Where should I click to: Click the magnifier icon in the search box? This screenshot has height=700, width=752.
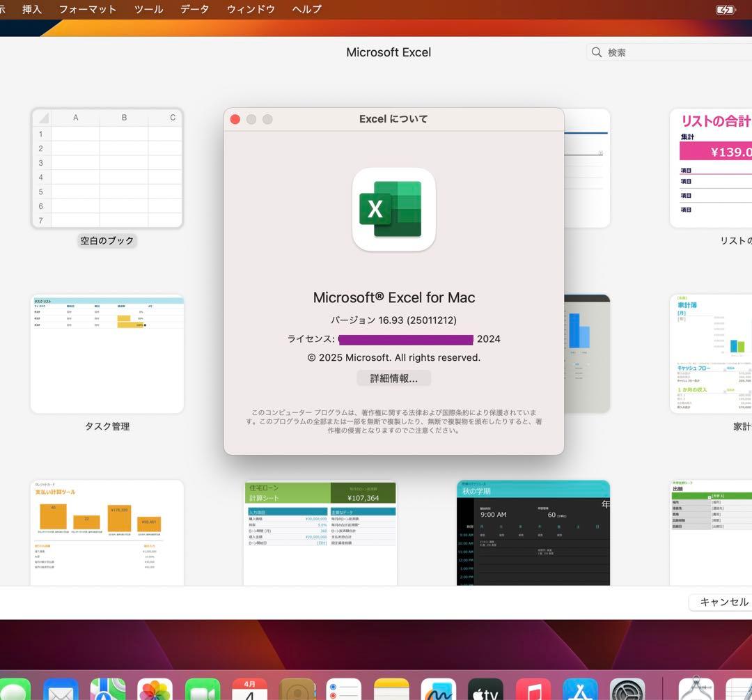click(x=597, y=52)
